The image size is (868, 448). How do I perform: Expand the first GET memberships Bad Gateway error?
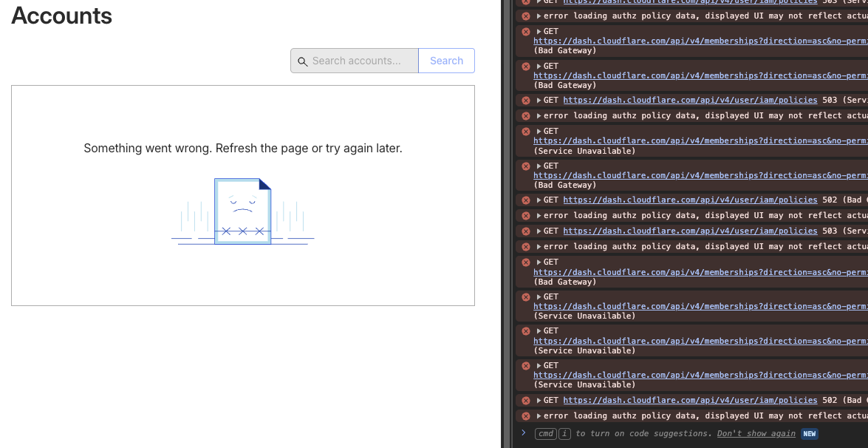[539, 31]
